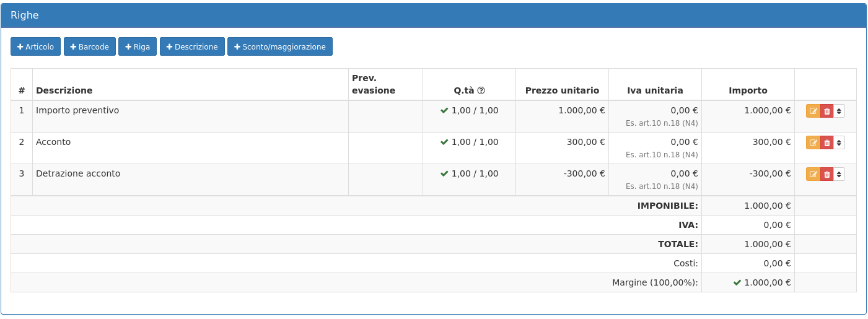Click the Descrizione column header
Screen dimensions: 868x319
[64, 90]
